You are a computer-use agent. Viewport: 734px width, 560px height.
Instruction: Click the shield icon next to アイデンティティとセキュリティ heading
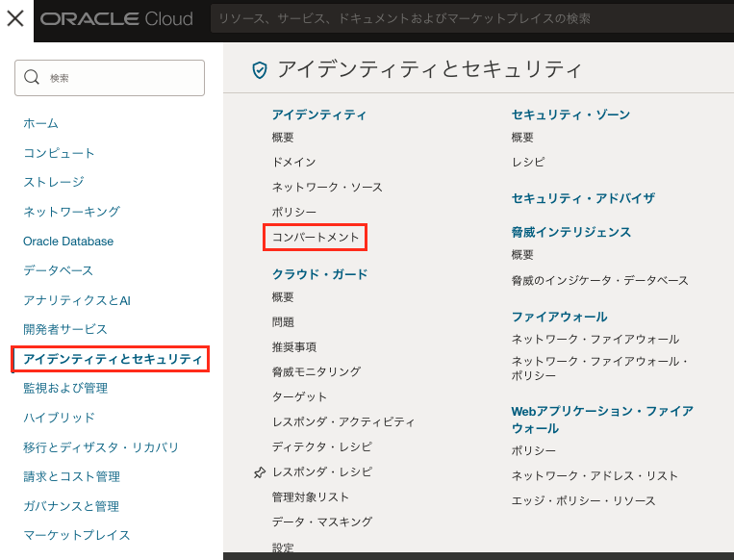259,69
